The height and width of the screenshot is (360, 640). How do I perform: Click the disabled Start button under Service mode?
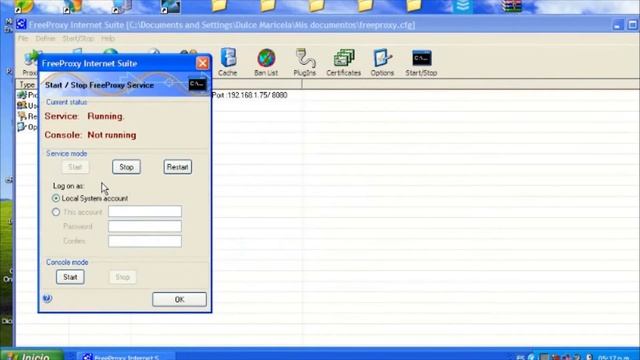pyautogui.click(x=75, y=167)
